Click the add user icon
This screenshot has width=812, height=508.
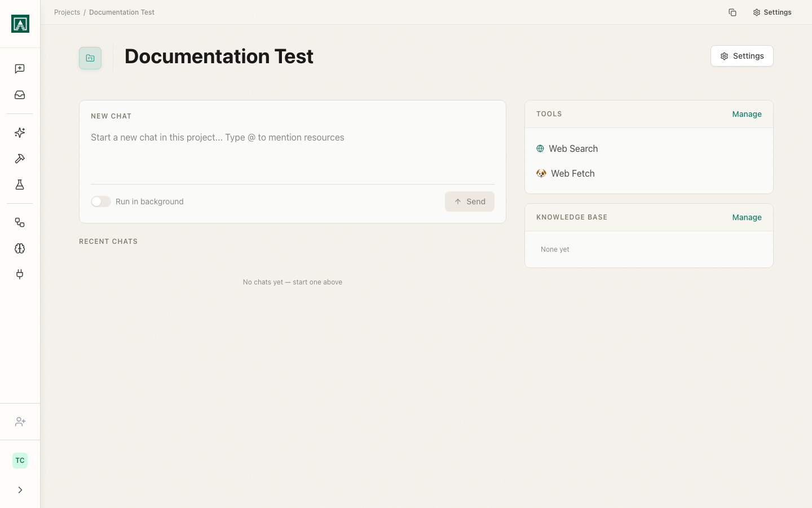pyautogui.click(x=20, y=422)
